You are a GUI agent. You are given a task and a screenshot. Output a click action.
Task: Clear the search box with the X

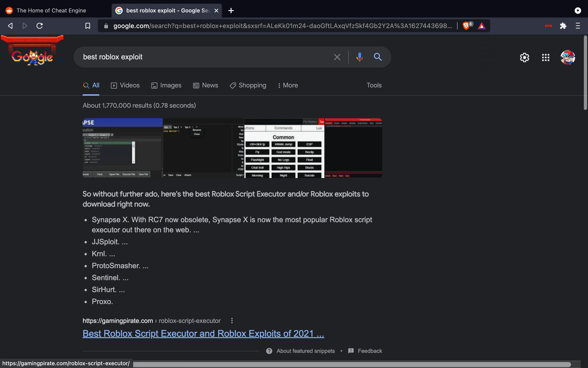pos(337,57)
